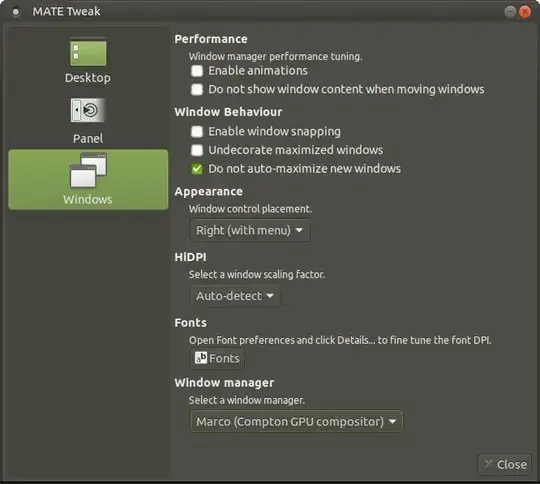The width and height of the screenshot is (540, 484).
Task: Minimize the MATE Tweak window
Action: (510, 12)
